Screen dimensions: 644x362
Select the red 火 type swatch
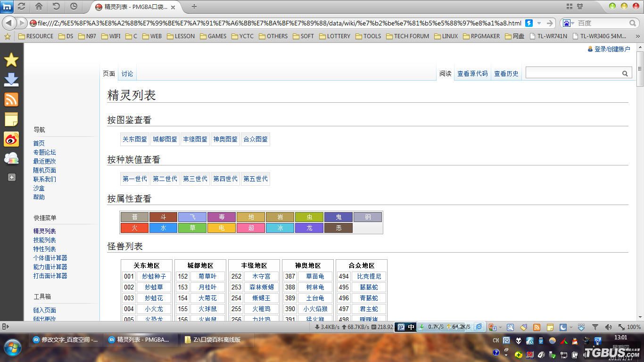(x=135, y=228)
